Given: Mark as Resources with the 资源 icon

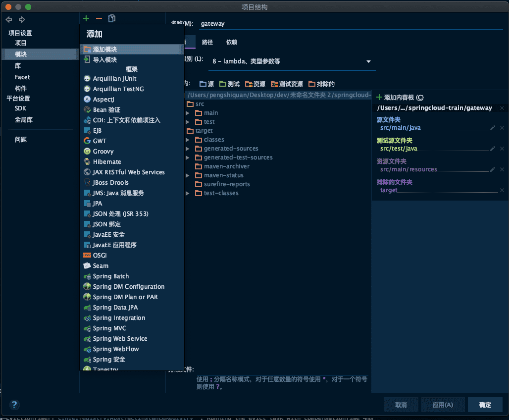Looking at the screenshot, I should pos(255,84).
